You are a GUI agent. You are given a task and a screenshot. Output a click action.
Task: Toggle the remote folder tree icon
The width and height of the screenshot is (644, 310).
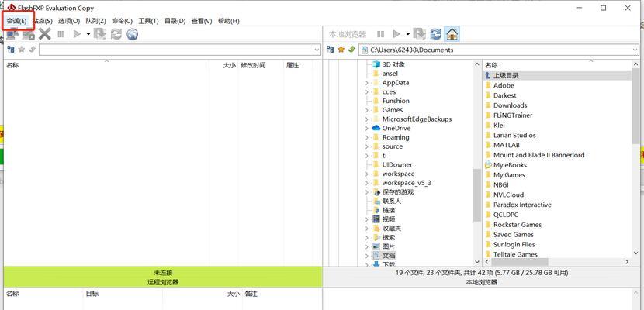pyautogui.click(x=11, y=50)
